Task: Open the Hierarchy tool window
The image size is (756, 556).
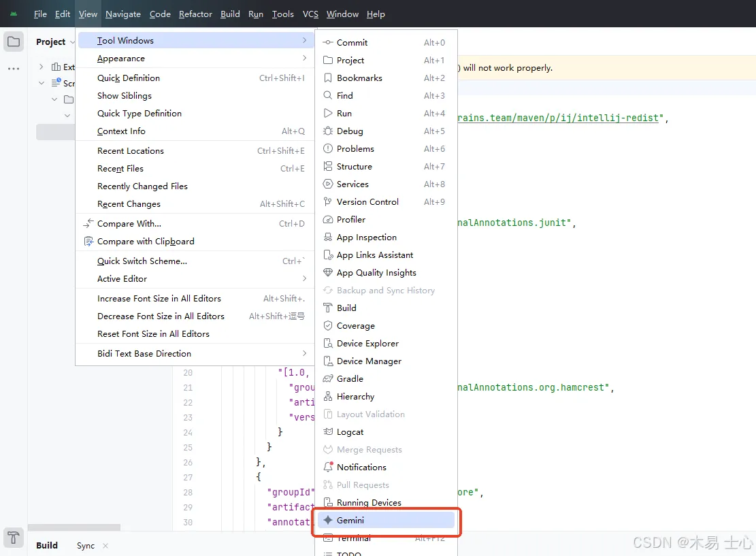Action: 386,396
